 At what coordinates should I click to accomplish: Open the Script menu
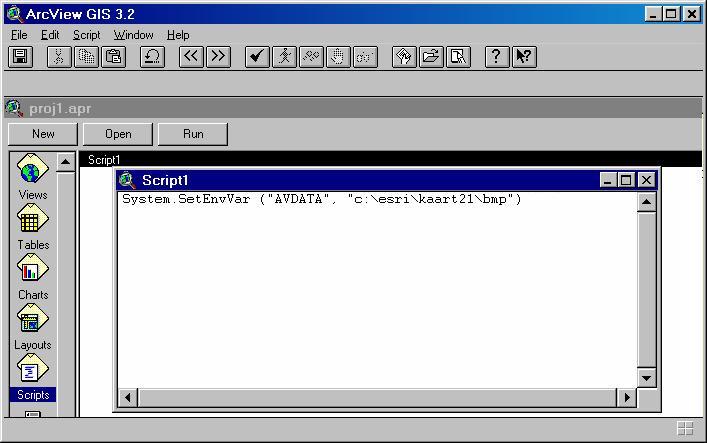click(x=86, y=35)
